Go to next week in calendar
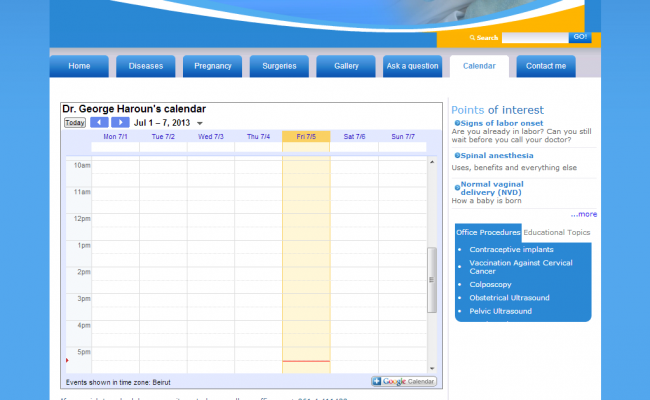The height and width of the screenshot is (400, 650). pyautogui.click(x=119, y=122)
